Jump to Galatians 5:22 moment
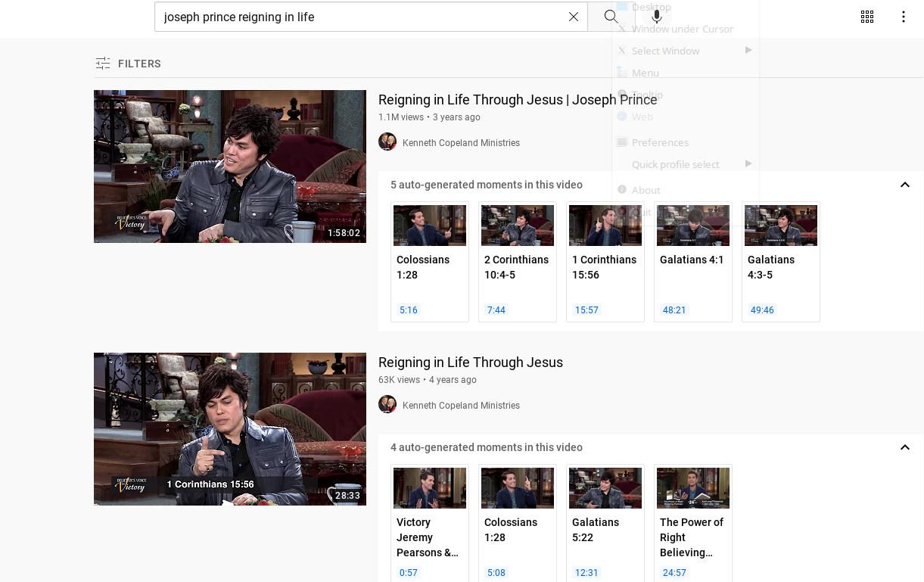Image resolution: width=924 pixels, height=582 pixels. (605, 523)
